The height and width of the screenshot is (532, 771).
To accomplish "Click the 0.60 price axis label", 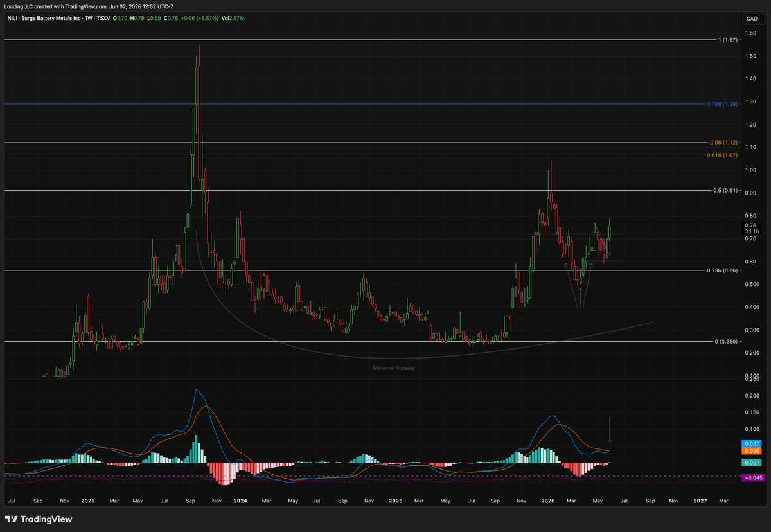I will click(x=750, y=262).
